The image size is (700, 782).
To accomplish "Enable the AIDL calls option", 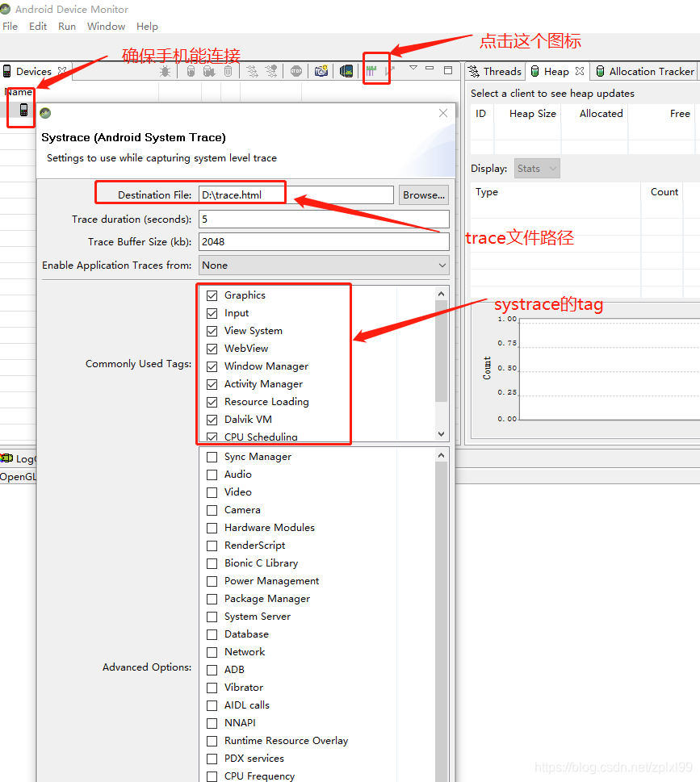I will tap(212, 705).
